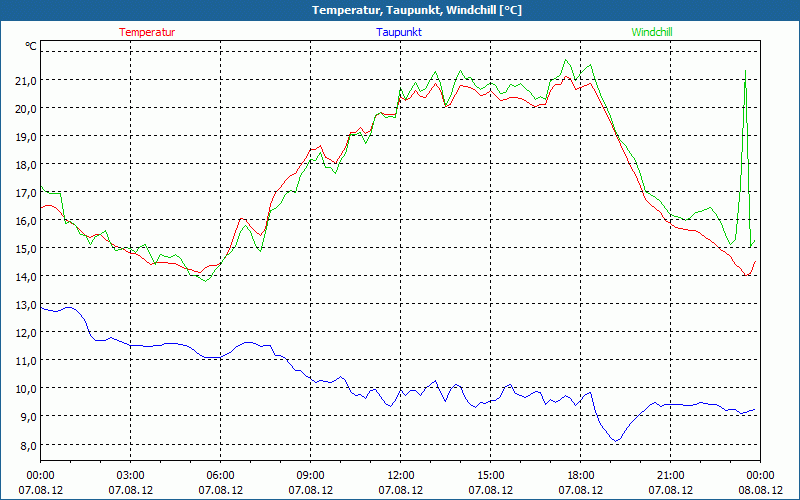Click the 21,0 y-axis value
800x500 pixels.
[27, 80]
